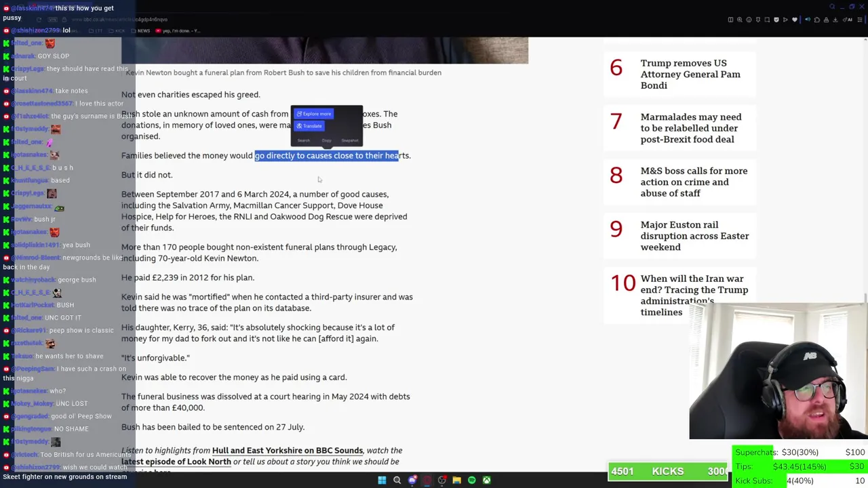Click the profile/account toolbar icon
The width and height of the screenshot is (868, 488).
(827, 20)
